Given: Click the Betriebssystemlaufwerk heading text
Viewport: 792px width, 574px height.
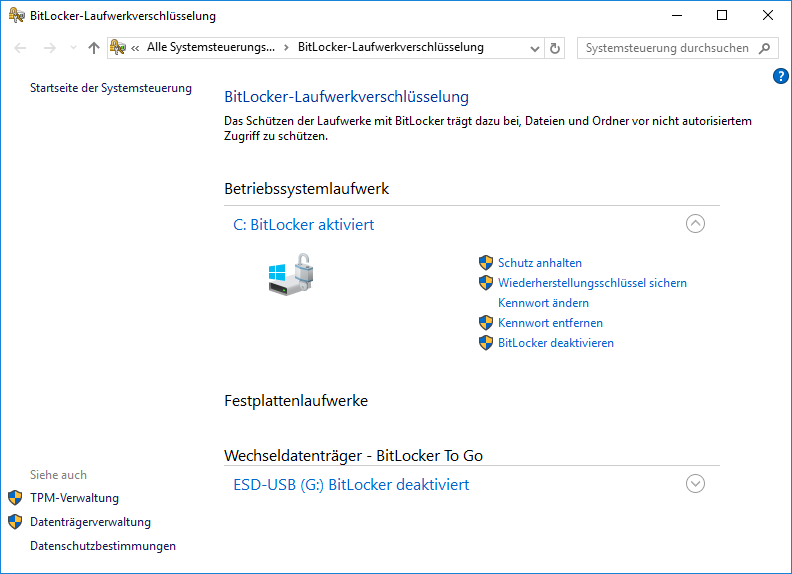Looking at the screenshot, I should pos(306,188).
